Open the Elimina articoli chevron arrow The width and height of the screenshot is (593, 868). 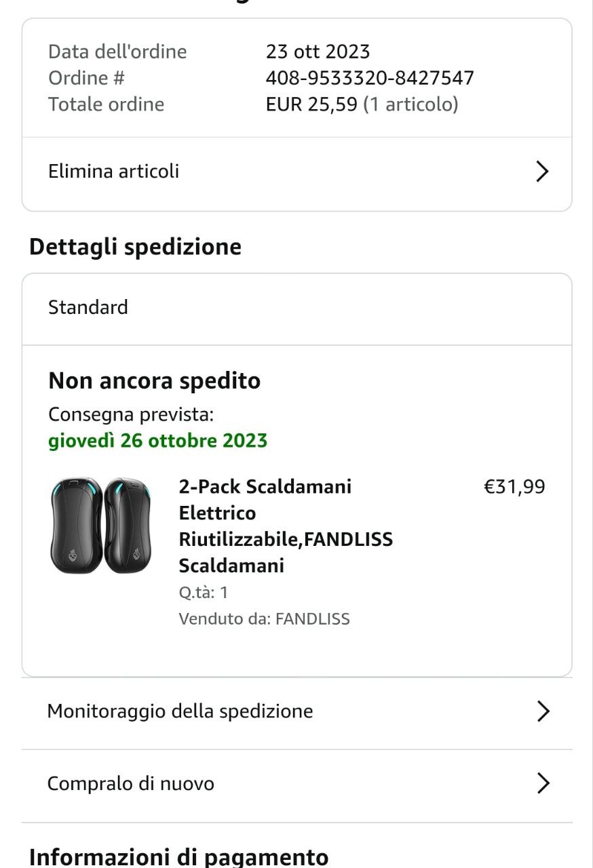coord(542,172)
